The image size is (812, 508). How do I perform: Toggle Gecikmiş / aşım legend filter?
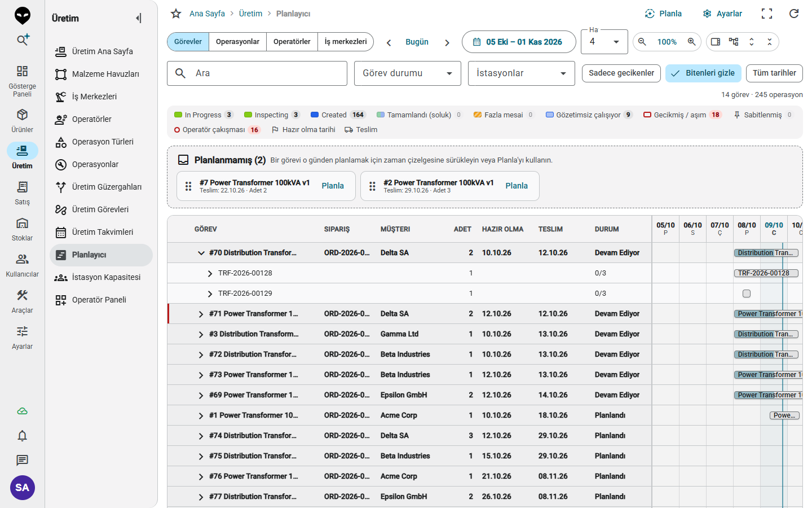682,115
